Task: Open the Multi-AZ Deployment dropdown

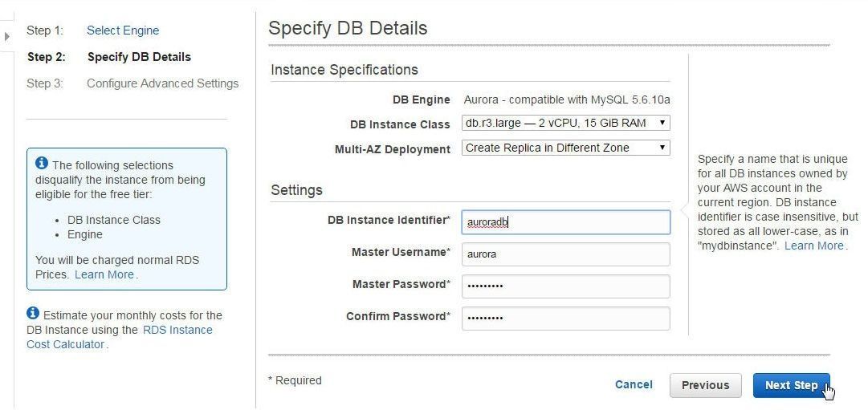Action: 566,148
